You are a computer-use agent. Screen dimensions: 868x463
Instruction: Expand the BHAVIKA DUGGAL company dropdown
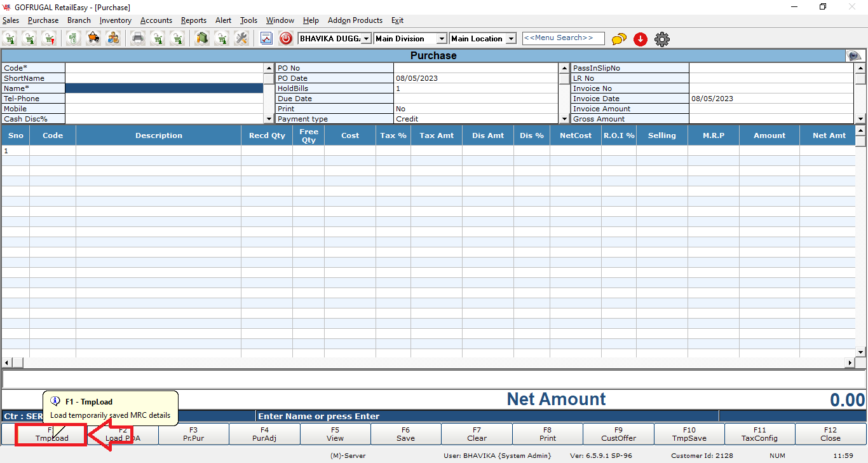[x=366, y=39]
